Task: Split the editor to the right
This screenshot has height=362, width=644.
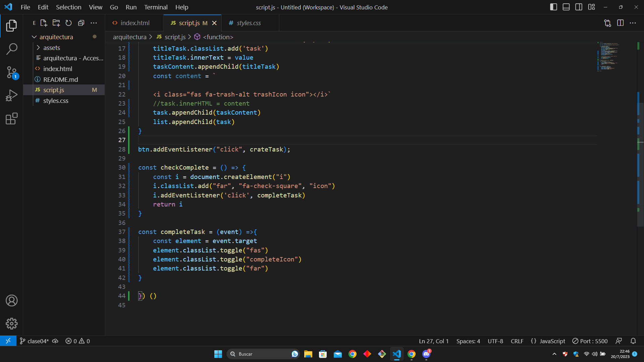Action: (x=620, y=23)
